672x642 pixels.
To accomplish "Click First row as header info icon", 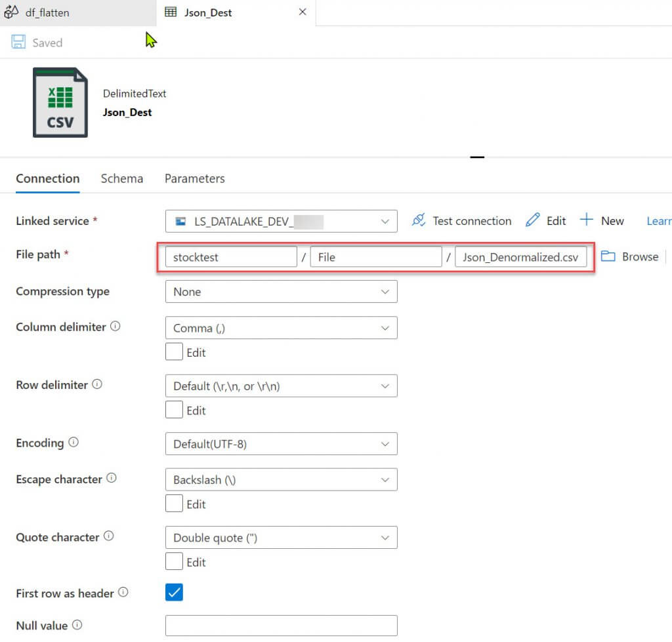I will [123, 592].
